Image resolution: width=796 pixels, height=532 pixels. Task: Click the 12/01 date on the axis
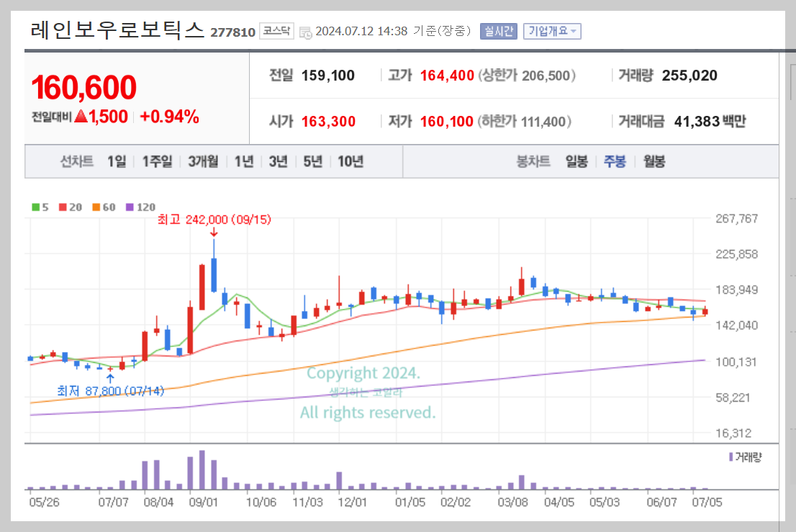pyautogui.click(x=353, y=502)
